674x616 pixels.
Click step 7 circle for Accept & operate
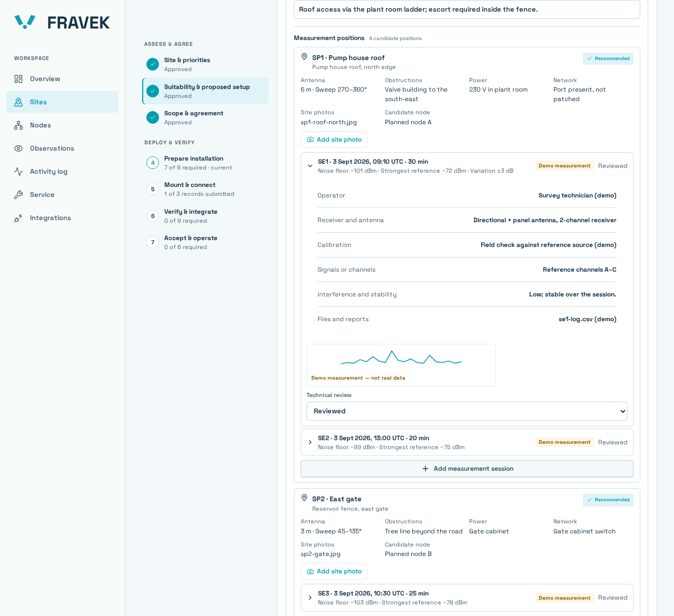[153, 242]
